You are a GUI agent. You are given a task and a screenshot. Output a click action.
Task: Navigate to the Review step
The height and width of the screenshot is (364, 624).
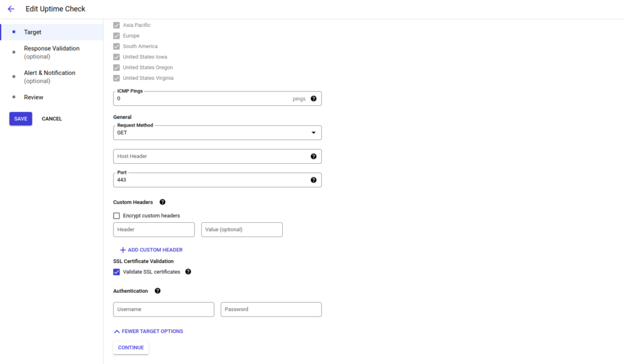tap(34, 97)
